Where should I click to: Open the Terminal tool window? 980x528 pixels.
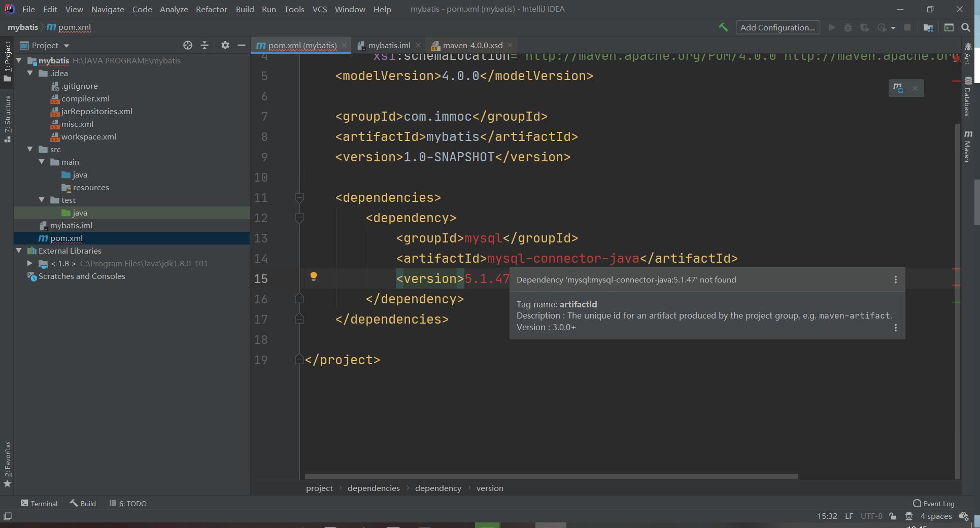39,503
